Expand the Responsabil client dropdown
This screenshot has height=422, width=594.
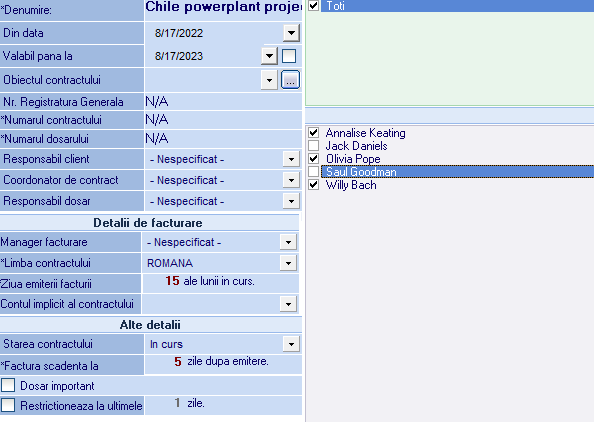tap(291, 159)
